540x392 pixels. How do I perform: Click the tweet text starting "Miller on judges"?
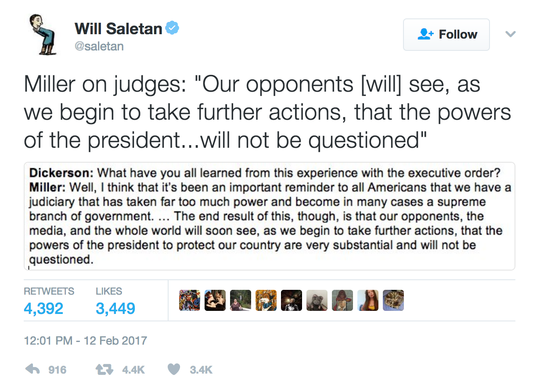tap(267, 111)
